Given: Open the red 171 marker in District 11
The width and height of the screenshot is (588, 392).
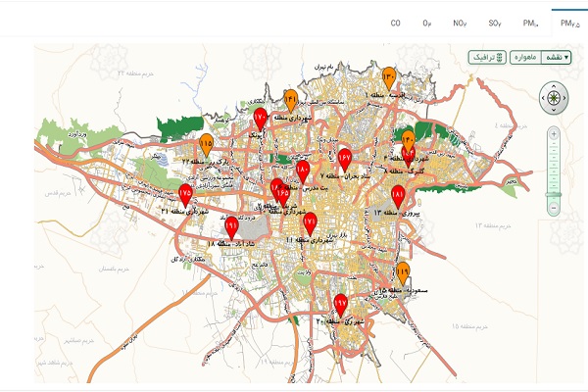Looking at the screenshot, I should click(x=310, y=223).
